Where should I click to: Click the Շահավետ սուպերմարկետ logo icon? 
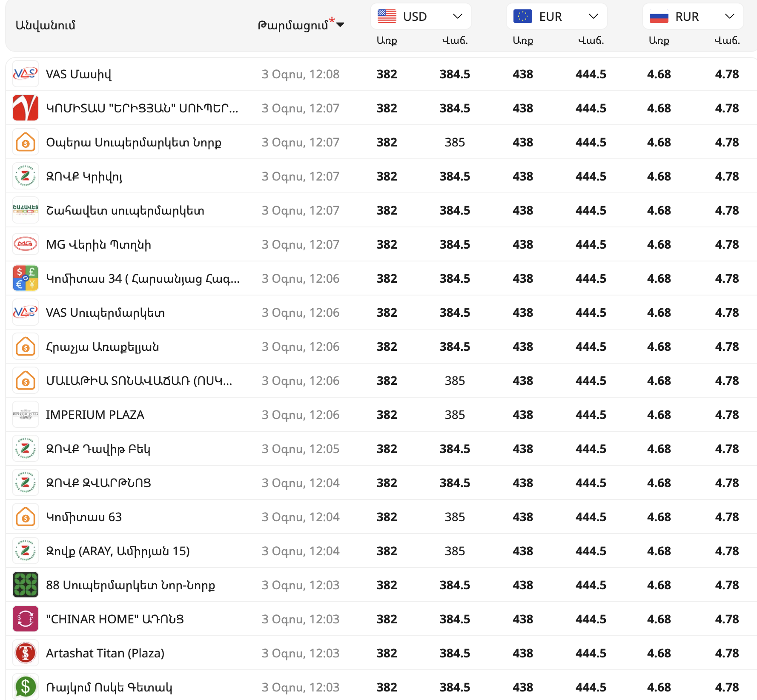click(26, 210)
